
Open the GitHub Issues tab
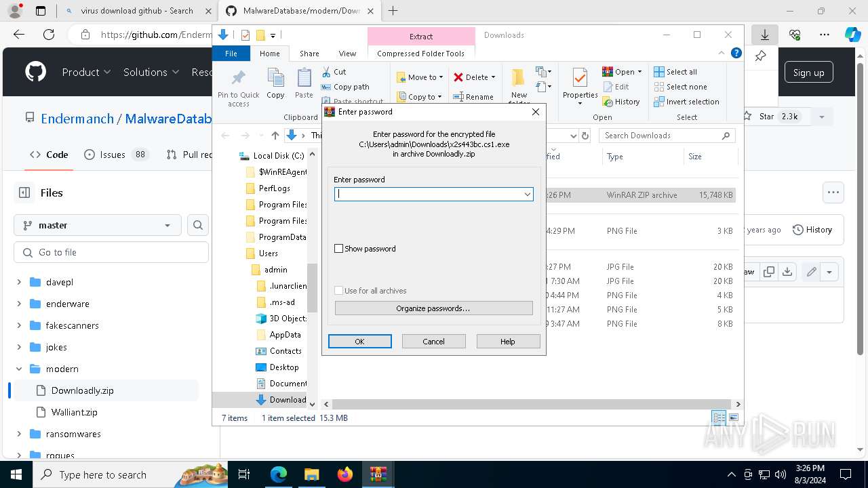(x=115, y=155)
